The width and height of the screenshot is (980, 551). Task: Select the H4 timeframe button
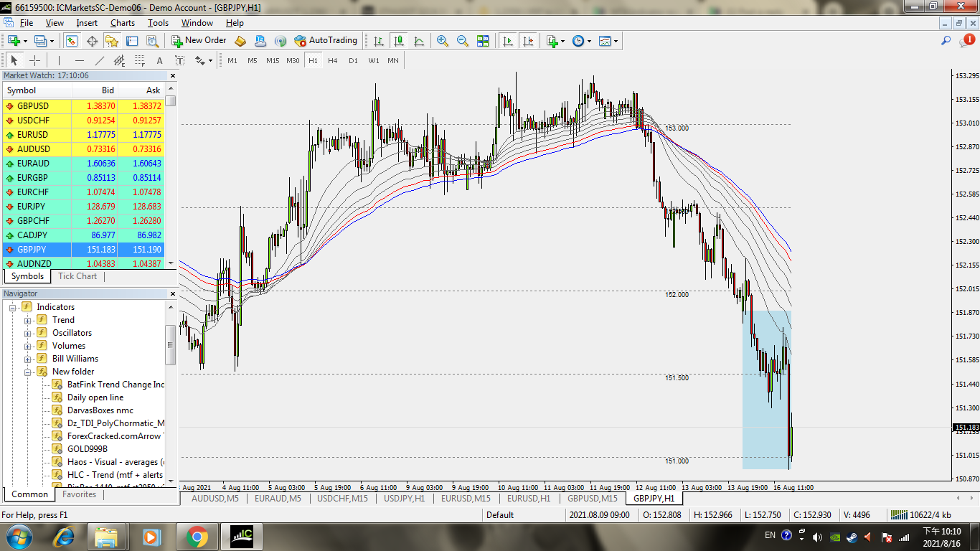[x=332, y=60]
